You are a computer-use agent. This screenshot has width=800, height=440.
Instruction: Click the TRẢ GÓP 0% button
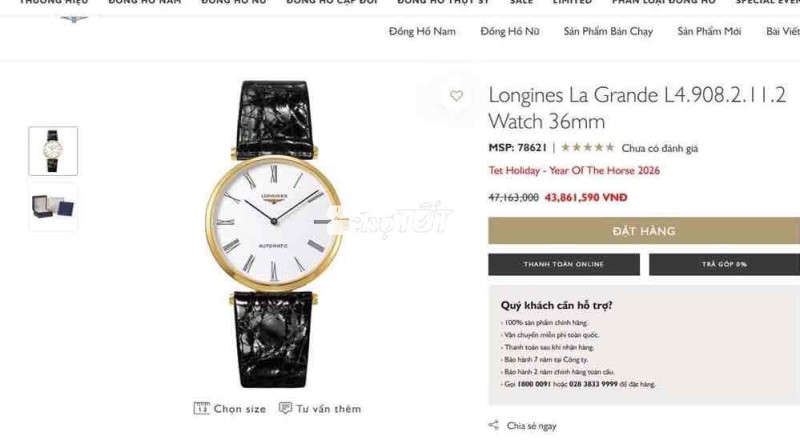point(724,264)
